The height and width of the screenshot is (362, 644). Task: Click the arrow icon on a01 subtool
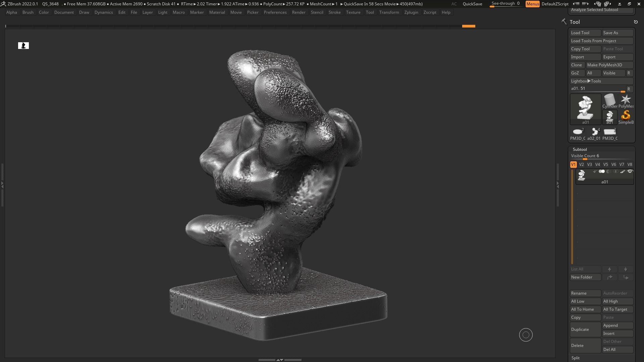[595, 172]
